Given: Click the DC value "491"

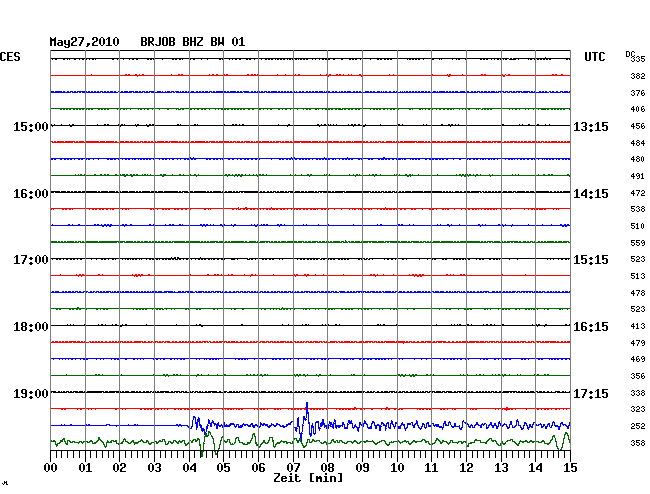Looking at the screenshot, I should 638,176.
